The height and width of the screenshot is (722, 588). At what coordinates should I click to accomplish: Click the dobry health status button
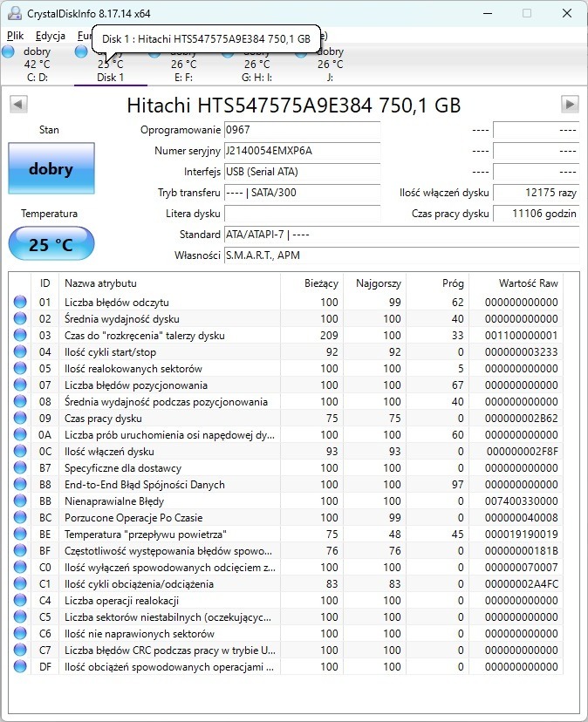(x=51, y=168)
